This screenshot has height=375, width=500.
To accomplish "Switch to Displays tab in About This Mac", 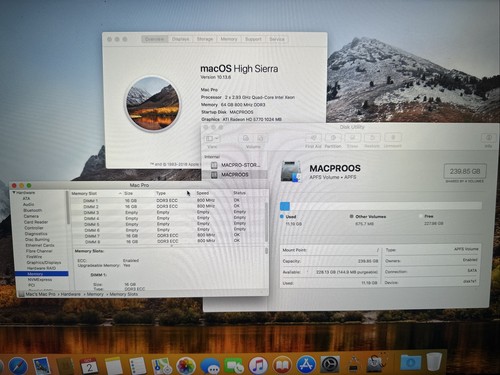I will pos(181,39).
